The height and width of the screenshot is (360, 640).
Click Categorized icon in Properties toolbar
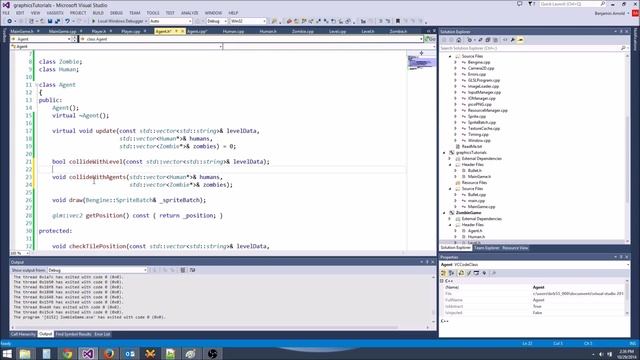pos(444,273)
